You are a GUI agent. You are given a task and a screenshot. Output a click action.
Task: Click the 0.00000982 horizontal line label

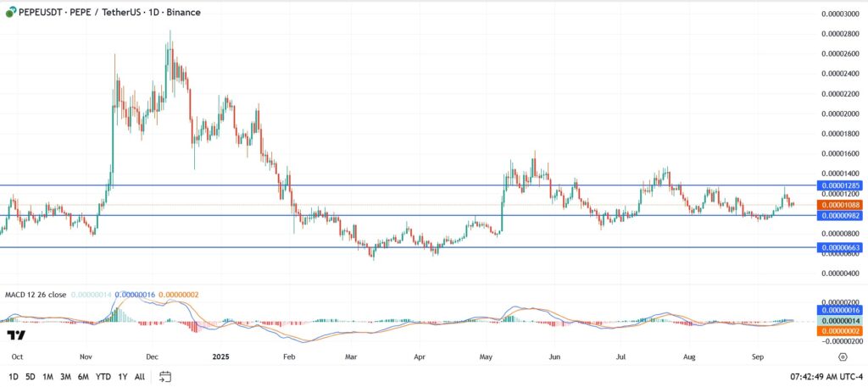pyautogui.click(x=839, y=215)
